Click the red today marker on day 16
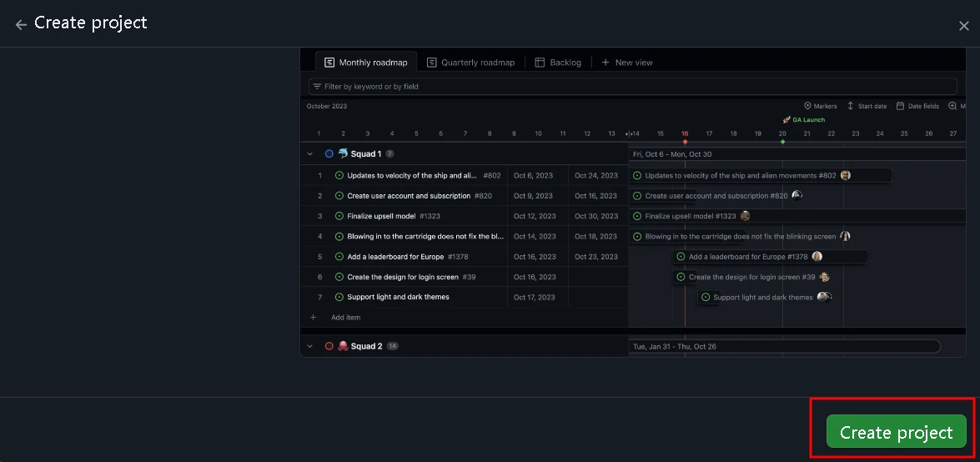This screenshot has width=980, height=462. [685, 142]
